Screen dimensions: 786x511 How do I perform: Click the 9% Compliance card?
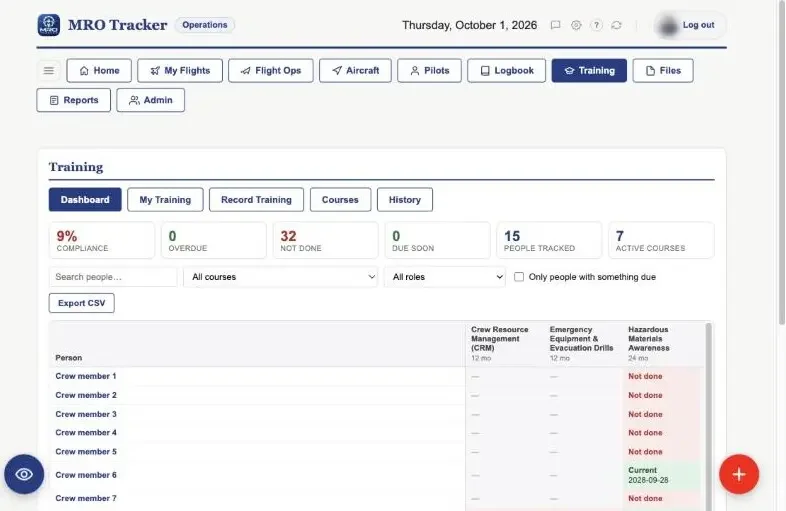tap(102, 241)
